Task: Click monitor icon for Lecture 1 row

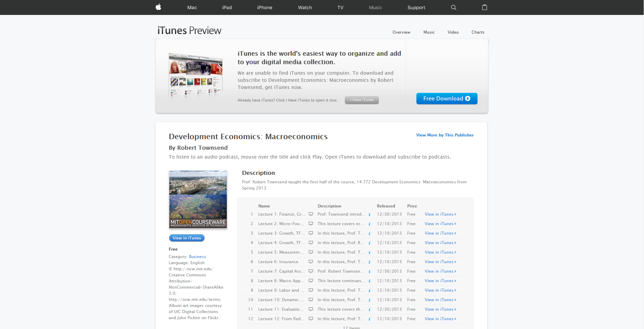Action: [311, 214]
